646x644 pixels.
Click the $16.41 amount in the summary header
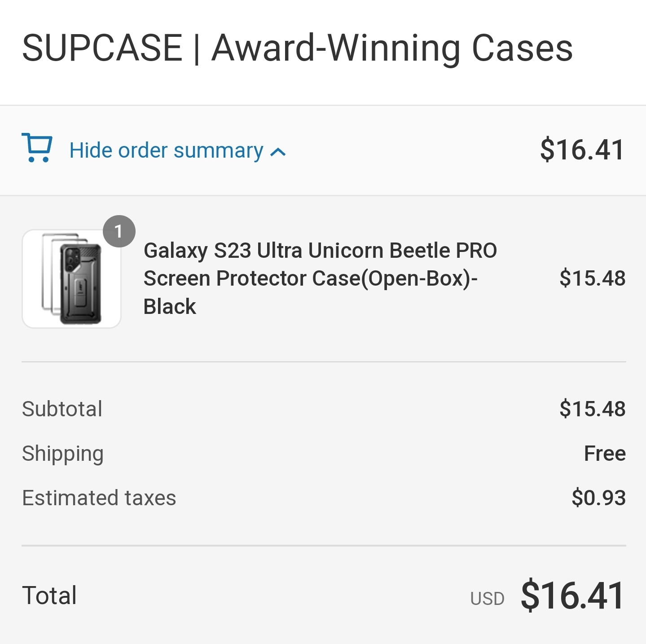582,150
